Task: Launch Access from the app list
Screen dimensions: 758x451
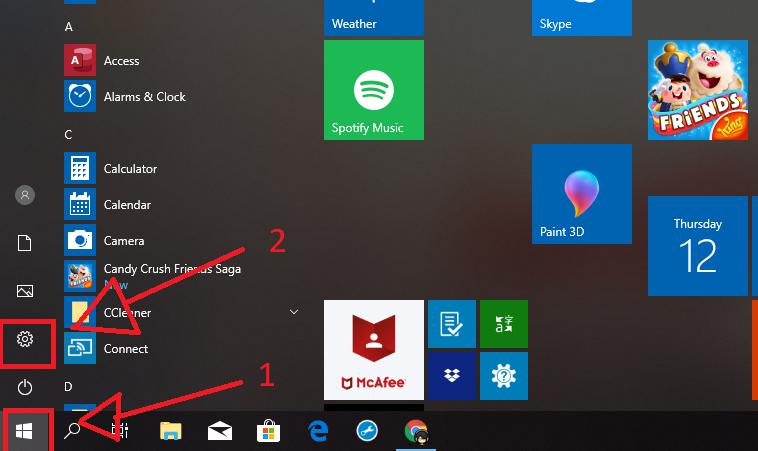Action: click(x=121, y=61)
